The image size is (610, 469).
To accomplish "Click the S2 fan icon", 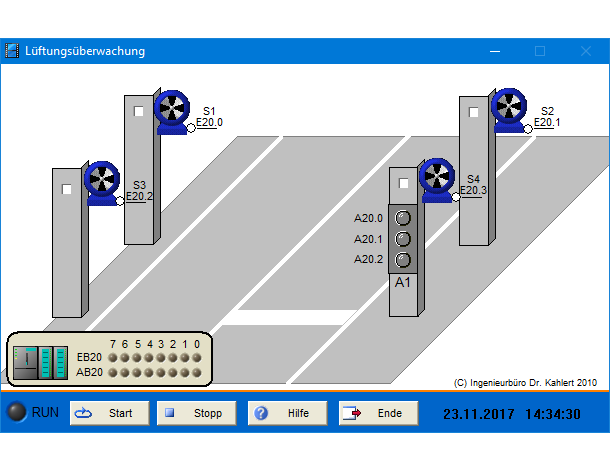I will click(509, 110).
